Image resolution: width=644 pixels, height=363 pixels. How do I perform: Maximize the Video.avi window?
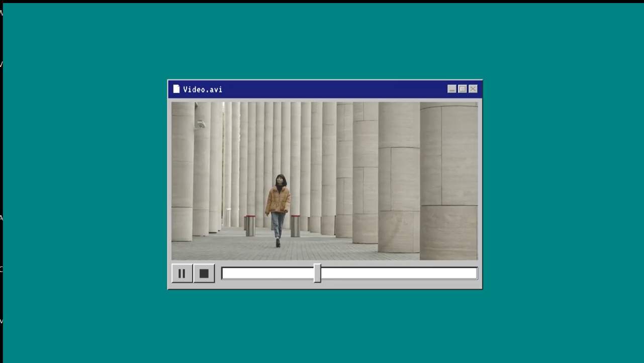click(463, 89)
